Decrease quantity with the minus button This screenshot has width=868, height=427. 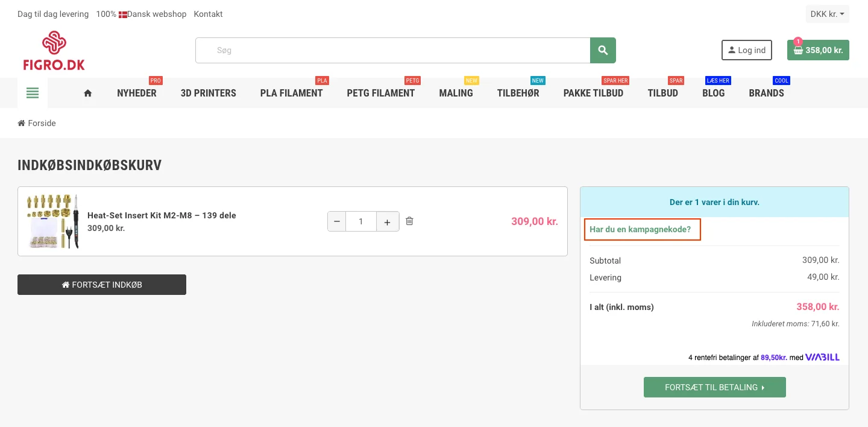[337, 221]
